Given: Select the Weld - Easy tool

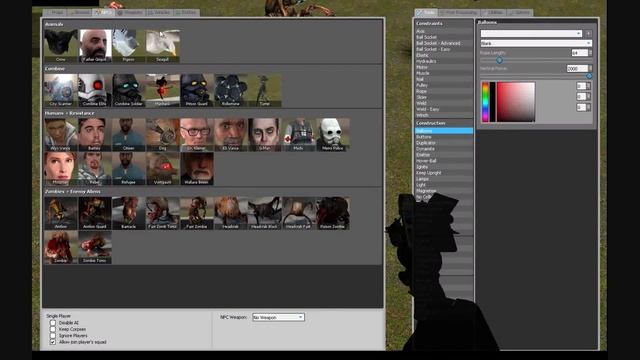Looking at the screenshot, I should [x=444, y=109].
